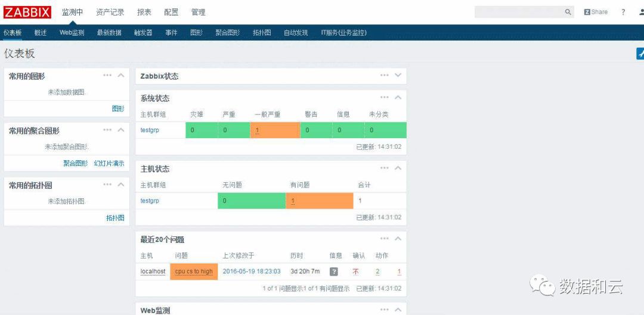Viewport: 644px width, 315px height.
Task: Click the blue dashboard edit wrench button
Action: [640, 54]
